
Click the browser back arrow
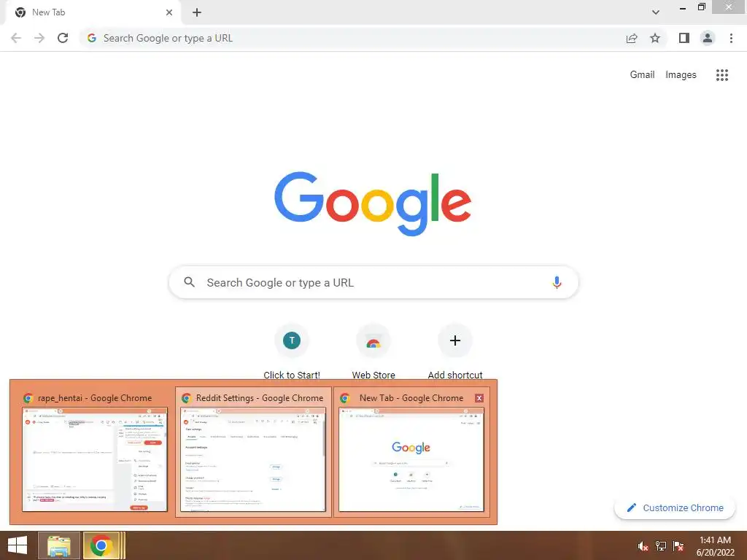click(16, 38)
